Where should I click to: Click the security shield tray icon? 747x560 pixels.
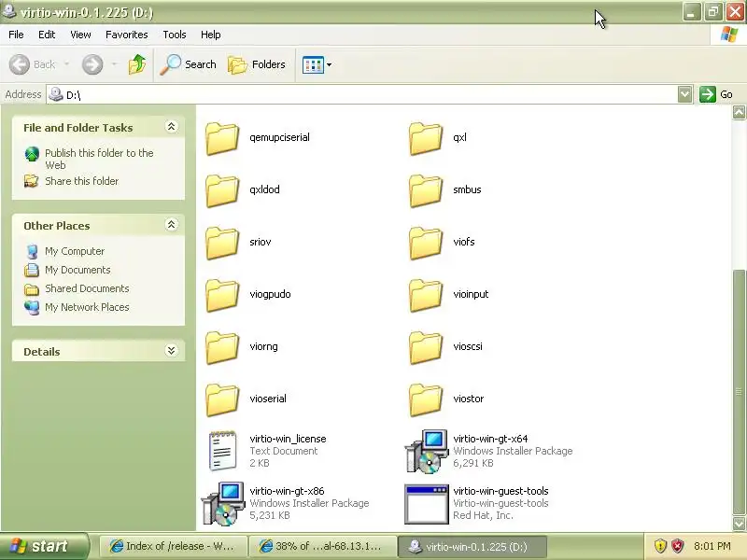tap(660, 546)
